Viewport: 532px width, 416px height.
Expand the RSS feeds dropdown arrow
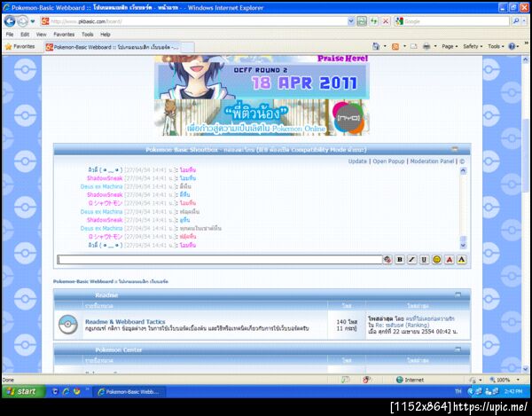(x=404, y=46)
